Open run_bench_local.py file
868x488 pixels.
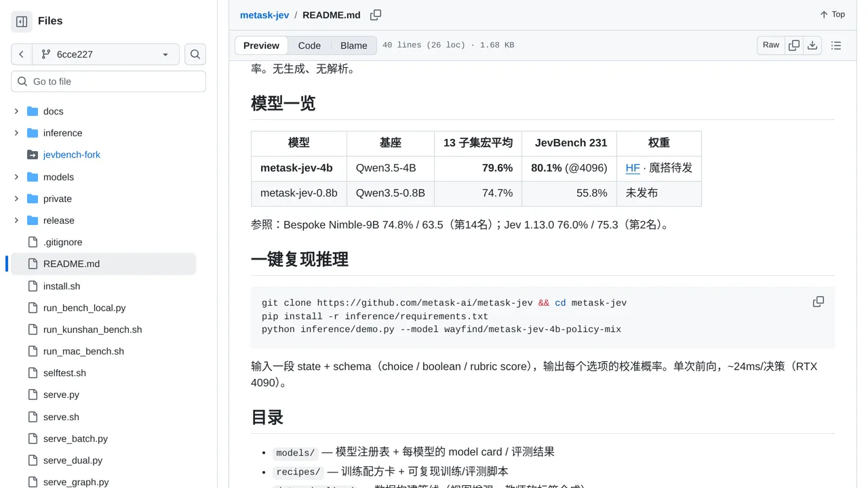point(85,308)
